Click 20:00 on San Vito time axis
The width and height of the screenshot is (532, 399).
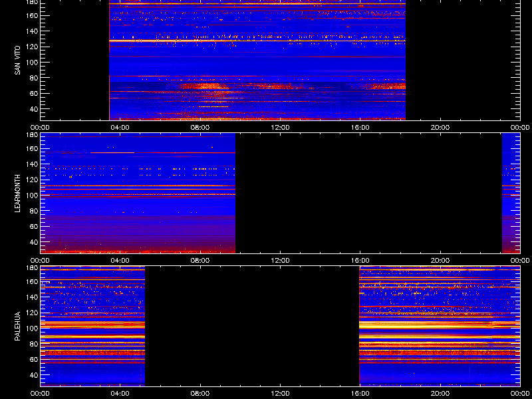[440, 128]
